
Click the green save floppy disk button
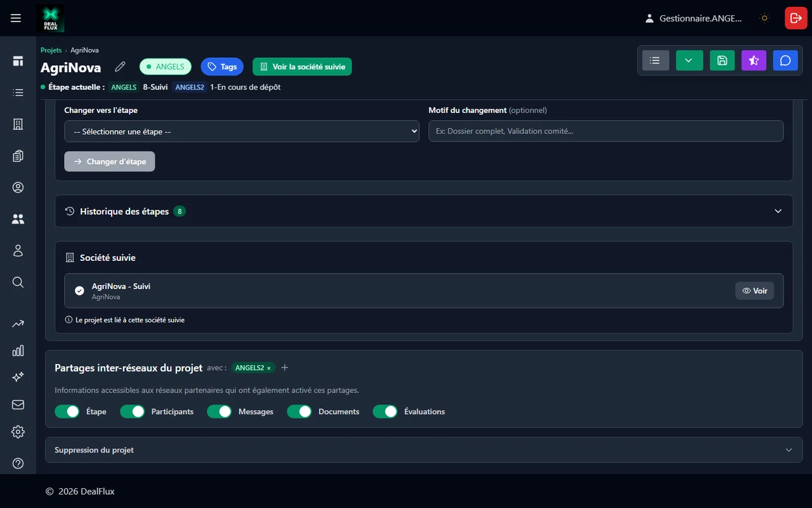click(x=722, y=60)
